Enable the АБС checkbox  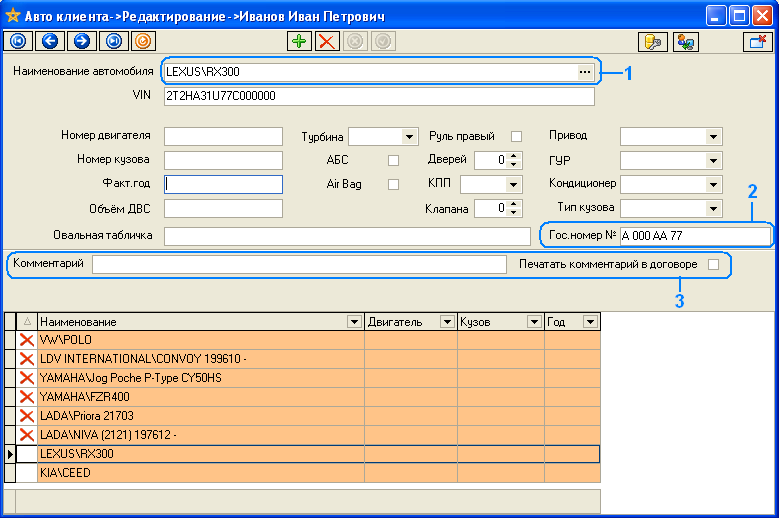coord(393,161)
